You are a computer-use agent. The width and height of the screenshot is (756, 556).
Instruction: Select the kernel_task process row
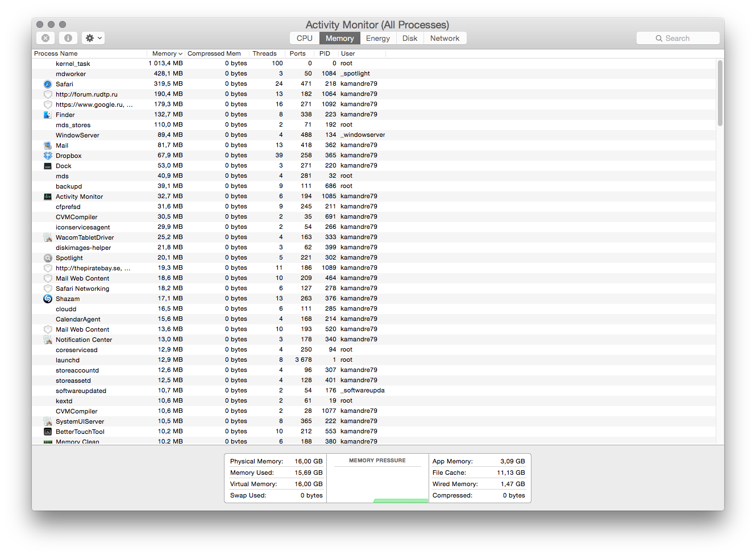coord(374,64)
